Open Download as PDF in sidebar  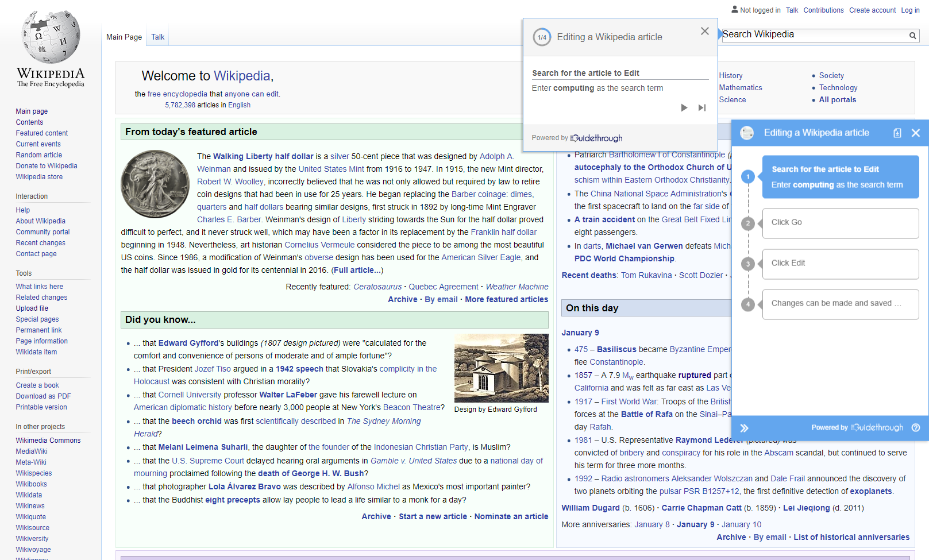(44, 396)
